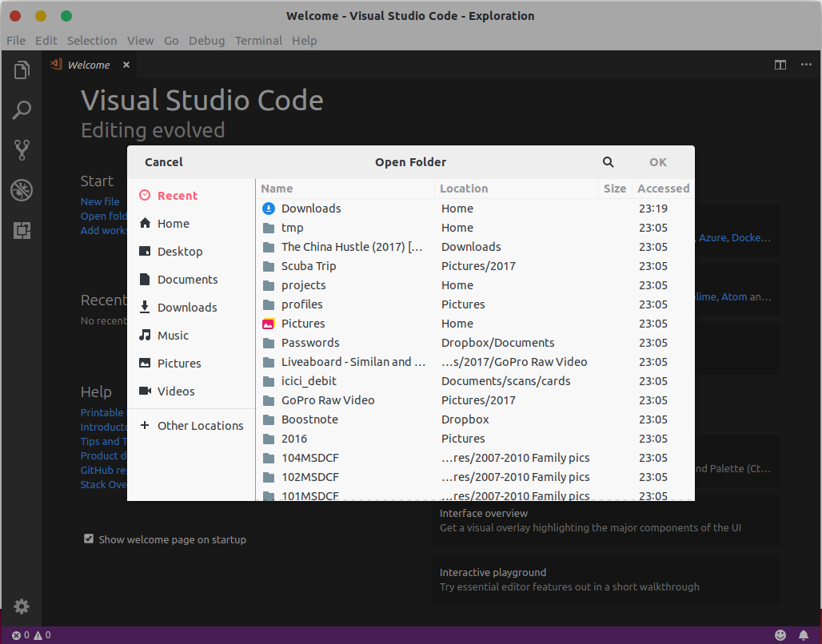Open the Debug view in the activity bar

click(x=21, y=189)
